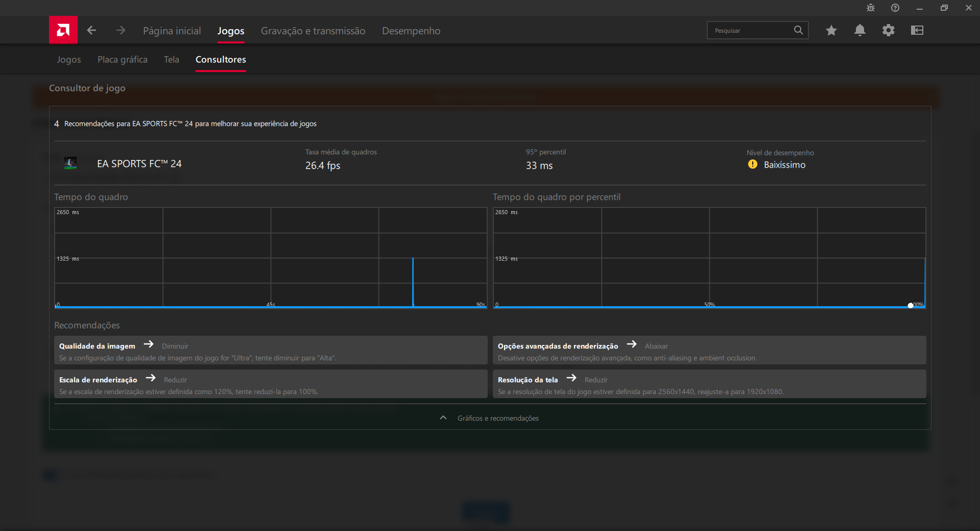The width and height of the screenshot is (980, 531).
Task: Click the 26.4 fps average frame rate value
Action: (x=323, y=166)
